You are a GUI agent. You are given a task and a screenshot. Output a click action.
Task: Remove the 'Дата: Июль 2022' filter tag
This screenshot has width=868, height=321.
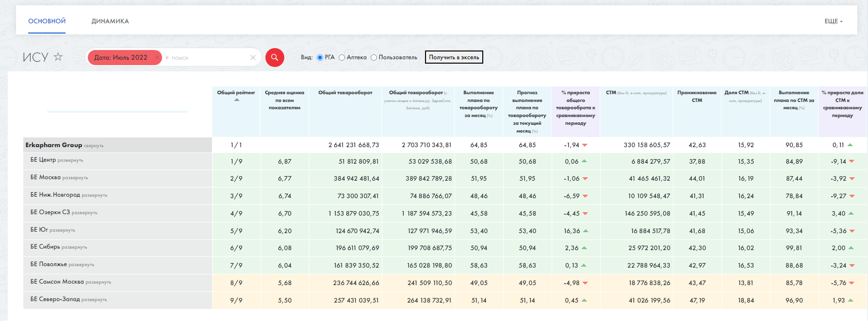[157, 57]
